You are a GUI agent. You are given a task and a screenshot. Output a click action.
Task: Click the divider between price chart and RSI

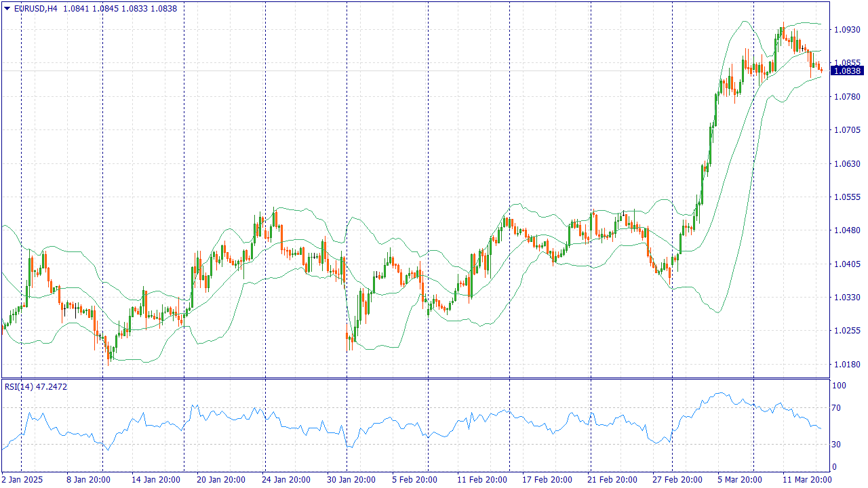[x=415, y=378]
